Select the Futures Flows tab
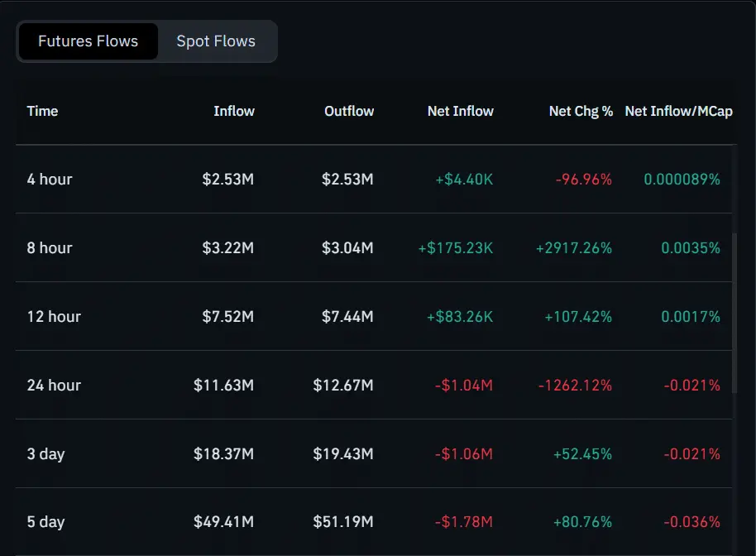Image resolution: width=756 pixels, height=556 pixels. pyautogui.click(x=88, y=41)
